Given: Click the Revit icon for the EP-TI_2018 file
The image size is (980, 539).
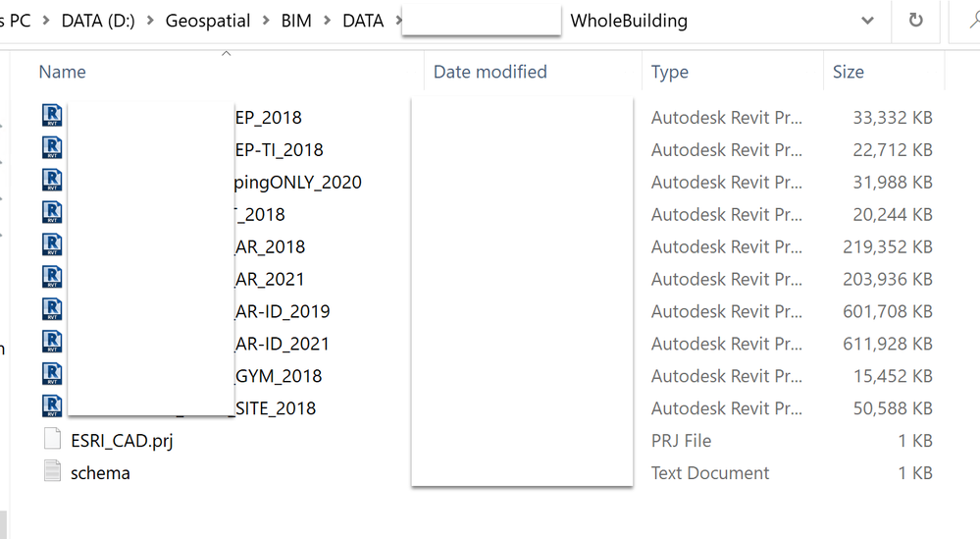Looking at the screenshot, I should pos(53,149).
